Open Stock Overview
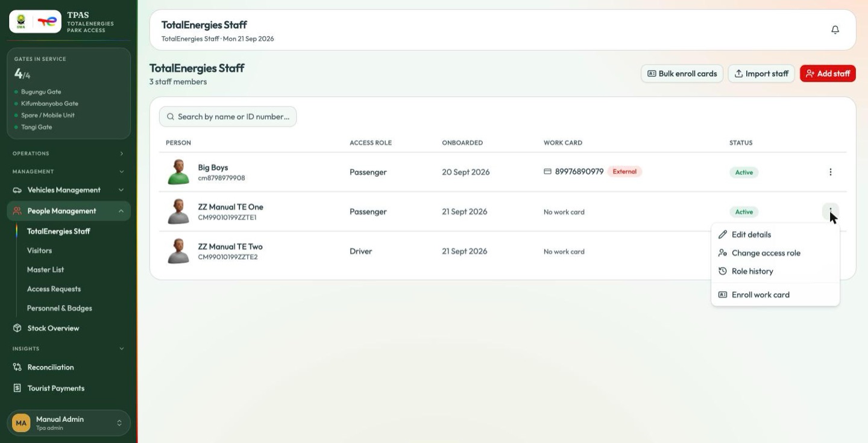This screenshot has width=868, height=443. click(69, 328)
